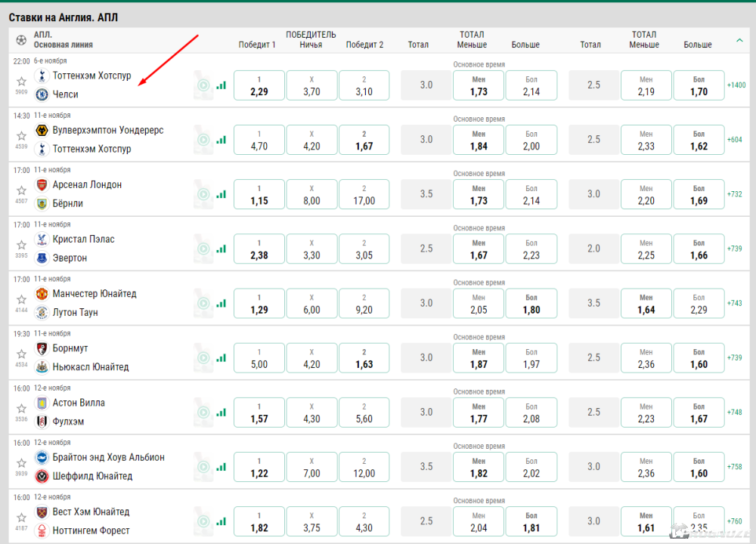
Task: Star the Вулверхэмптон–Тоттенхэм match as favorite
Action: pyautogui.click(x=21, y=136)
